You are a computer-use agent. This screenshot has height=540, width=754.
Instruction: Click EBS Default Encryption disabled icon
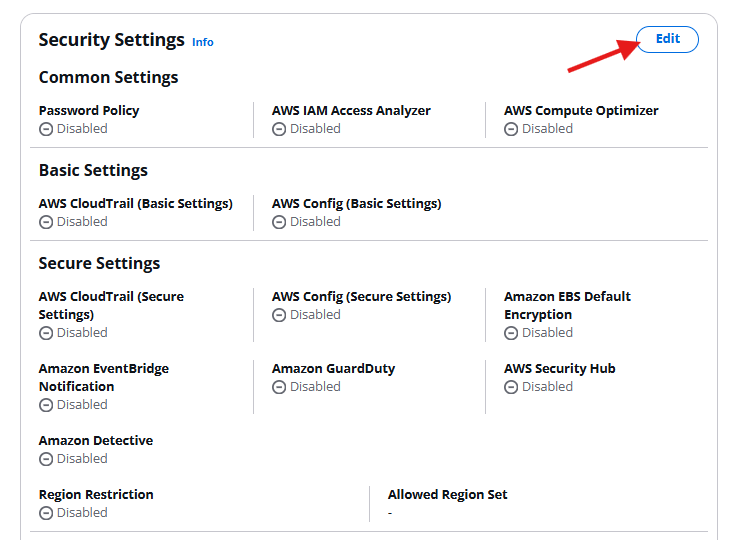click(511, 333)
